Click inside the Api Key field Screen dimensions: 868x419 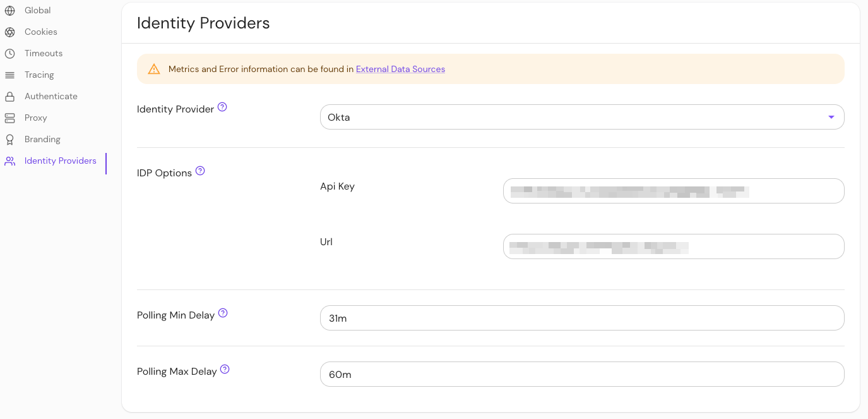click(x=673, y=190)
